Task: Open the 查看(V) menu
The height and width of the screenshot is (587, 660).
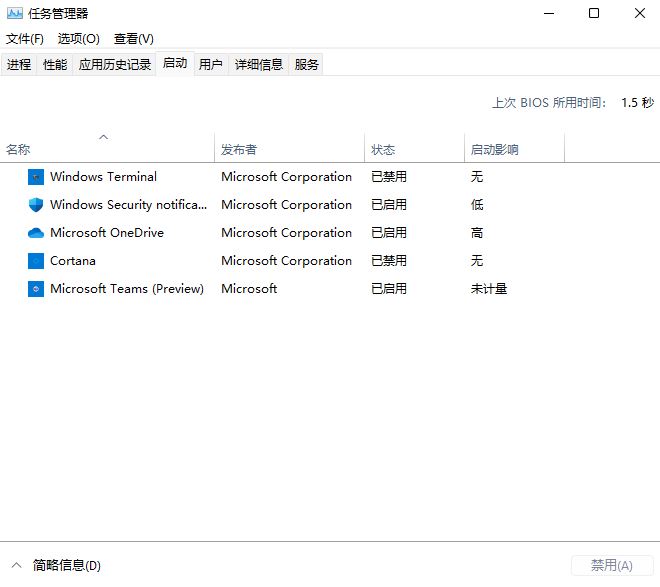Action: [133, 39]
